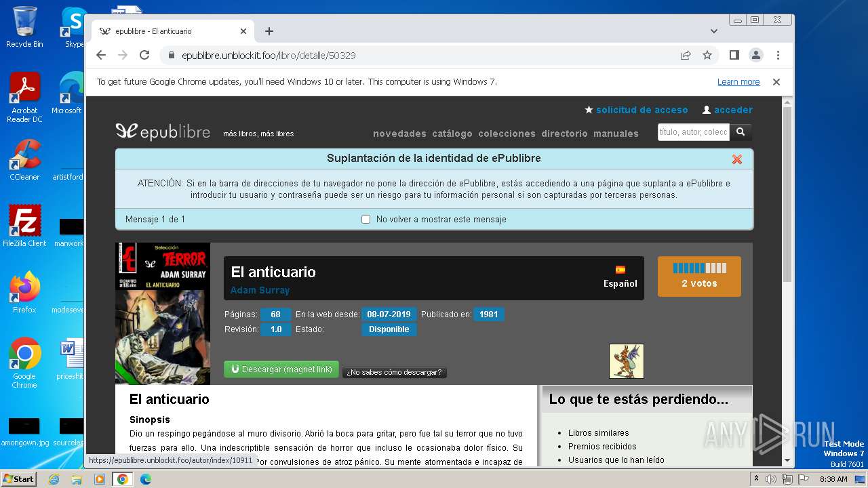The width and height of the screenshot is (868, 488).
Task: Open File Explorer from taskbar
Action: [77, 479]
